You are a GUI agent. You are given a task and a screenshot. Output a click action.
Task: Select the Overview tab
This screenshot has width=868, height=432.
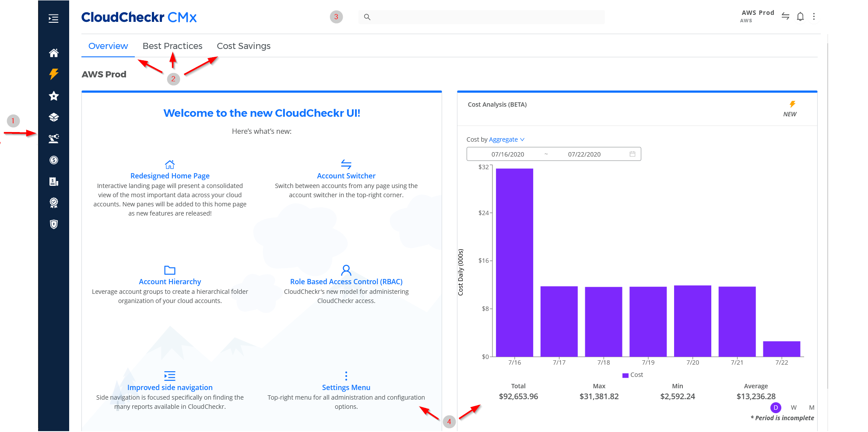tap(108, 46)
